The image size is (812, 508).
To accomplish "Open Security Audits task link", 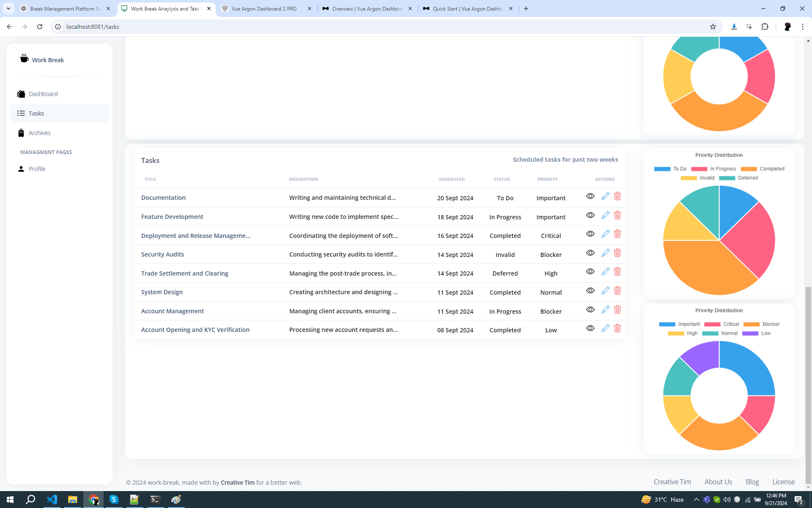I will (162, 254).
